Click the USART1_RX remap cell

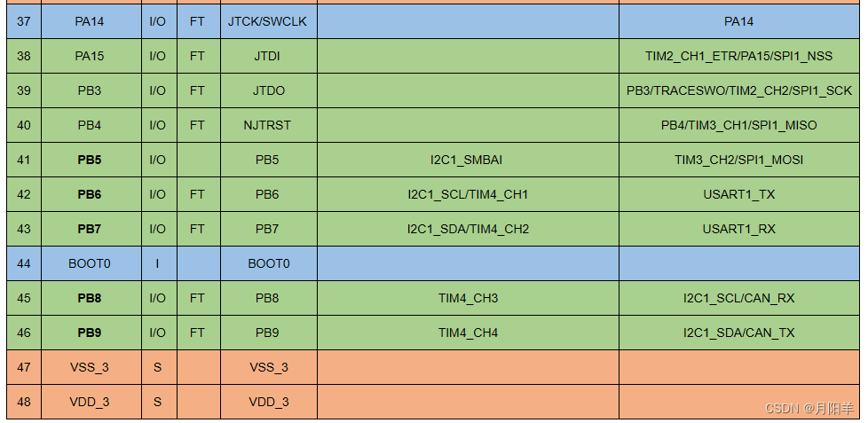[738, 229]
